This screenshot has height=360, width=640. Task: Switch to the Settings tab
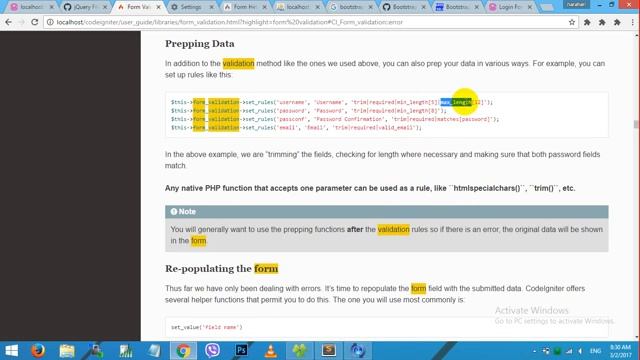click(x=191, y=7)
